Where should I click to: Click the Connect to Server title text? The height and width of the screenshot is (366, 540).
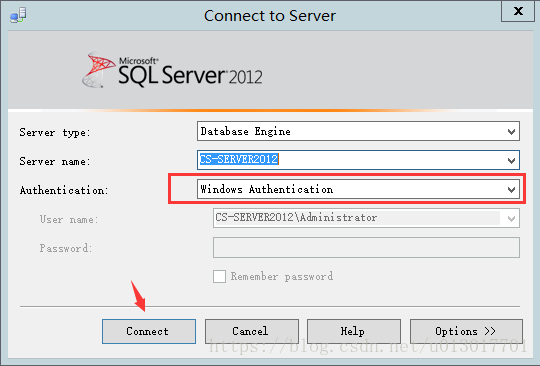270,16
